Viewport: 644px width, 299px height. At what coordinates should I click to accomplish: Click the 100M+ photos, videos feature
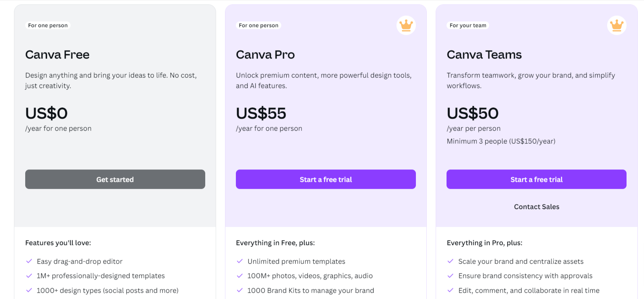point(310,276)
